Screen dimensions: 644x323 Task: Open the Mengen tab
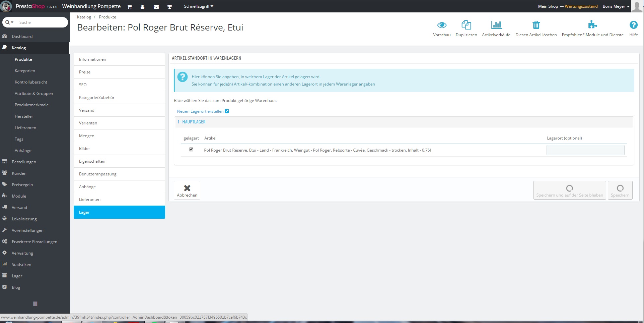(x=119, y=136)
